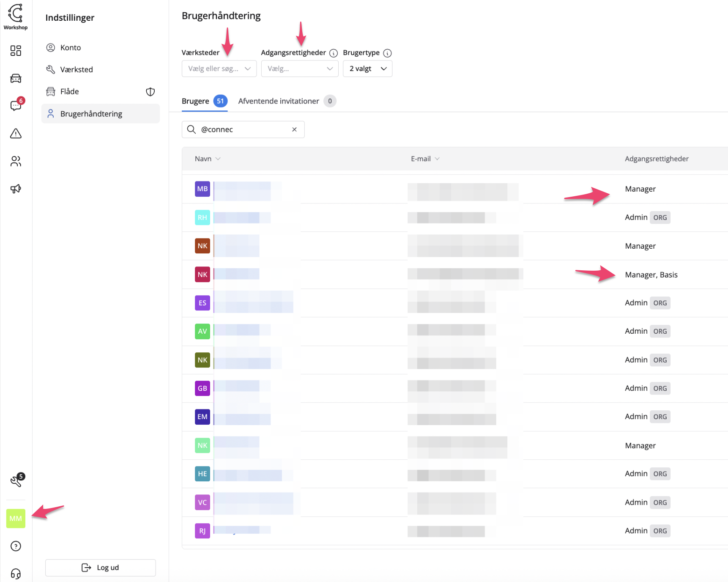Clear the @connec search field
The image size is (728, 582).
pos(294,129)
